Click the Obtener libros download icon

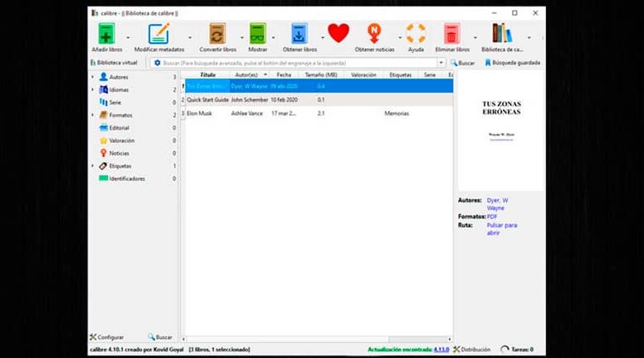click(x=299, y=34)
